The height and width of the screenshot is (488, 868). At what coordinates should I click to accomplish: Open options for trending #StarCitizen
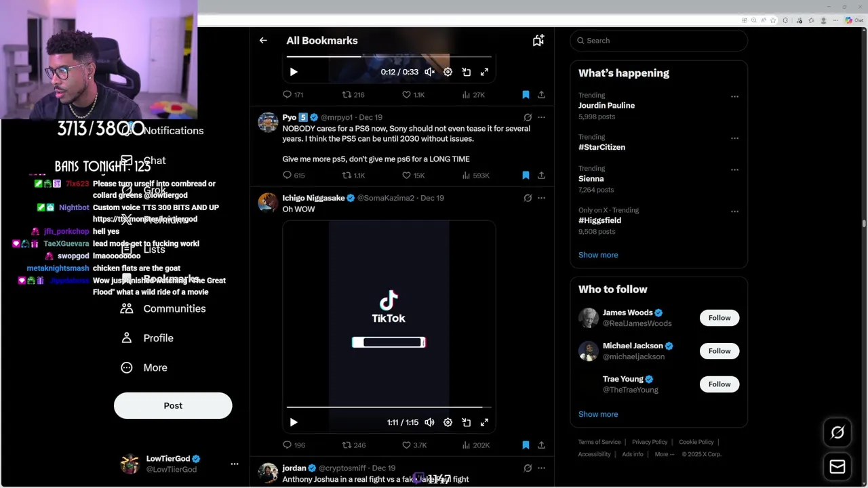[734, 138]
